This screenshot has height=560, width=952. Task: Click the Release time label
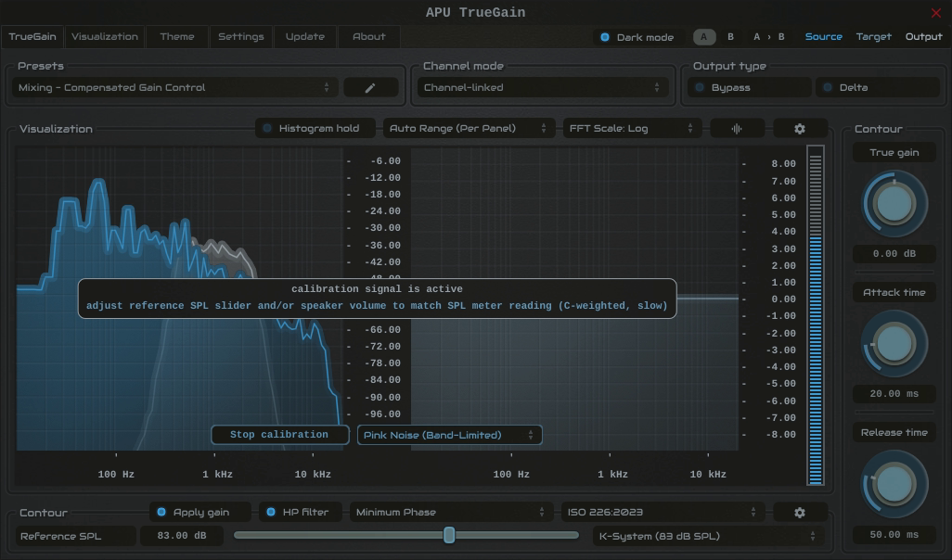(894, 433)
